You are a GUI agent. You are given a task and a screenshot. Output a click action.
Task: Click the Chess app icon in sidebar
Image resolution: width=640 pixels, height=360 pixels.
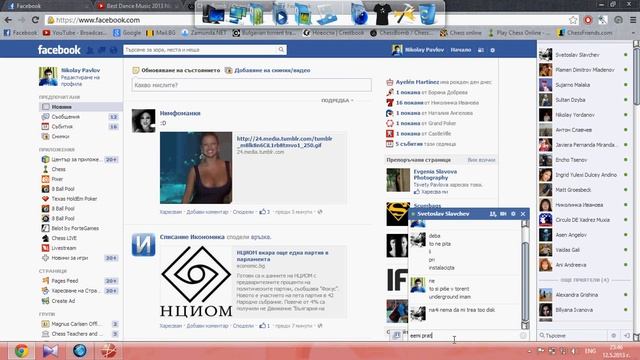coord(45,169)
